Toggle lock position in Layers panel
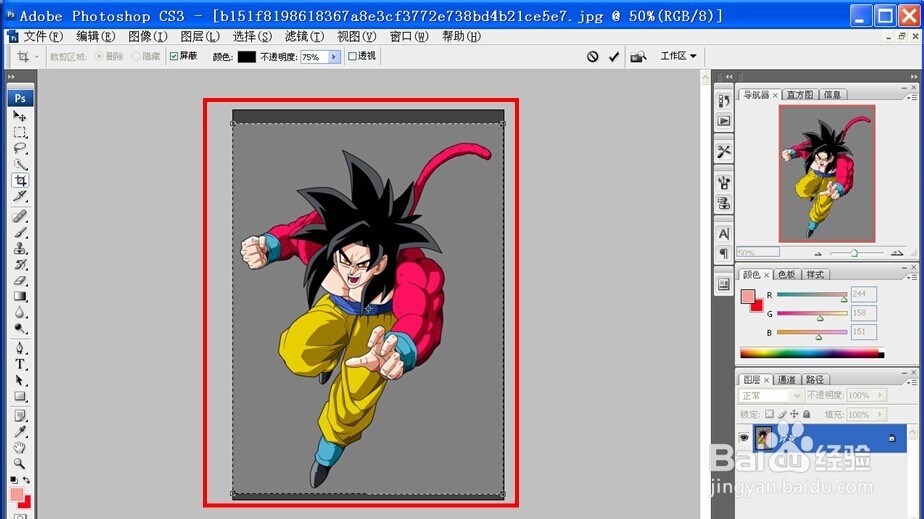 (794, 414)
